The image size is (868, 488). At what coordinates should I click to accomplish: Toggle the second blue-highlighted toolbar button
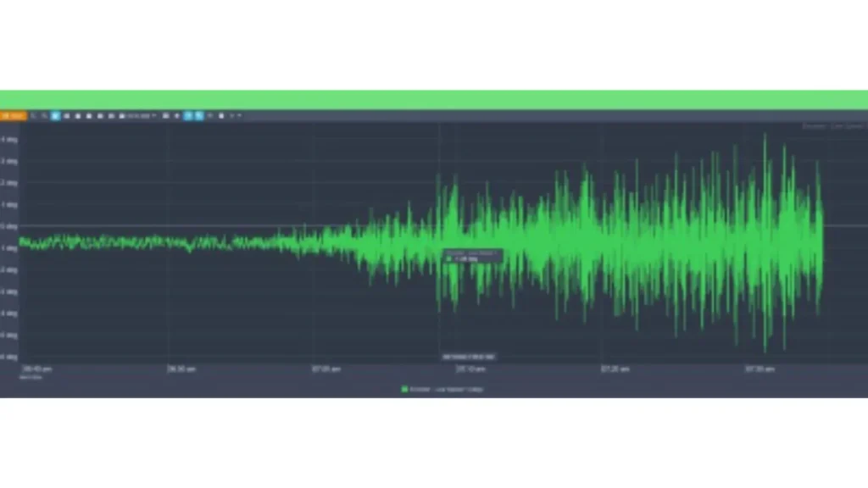(x=198, y=115)
